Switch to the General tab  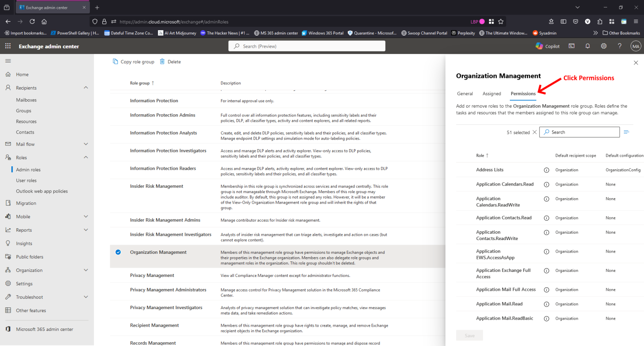tap(465, 94)
